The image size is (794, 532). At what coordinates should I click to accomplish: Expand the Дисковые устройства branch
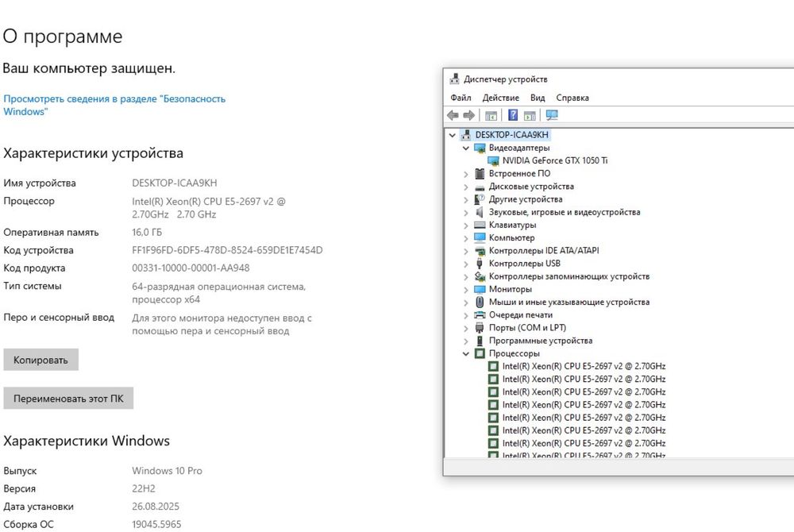(466, 187)
